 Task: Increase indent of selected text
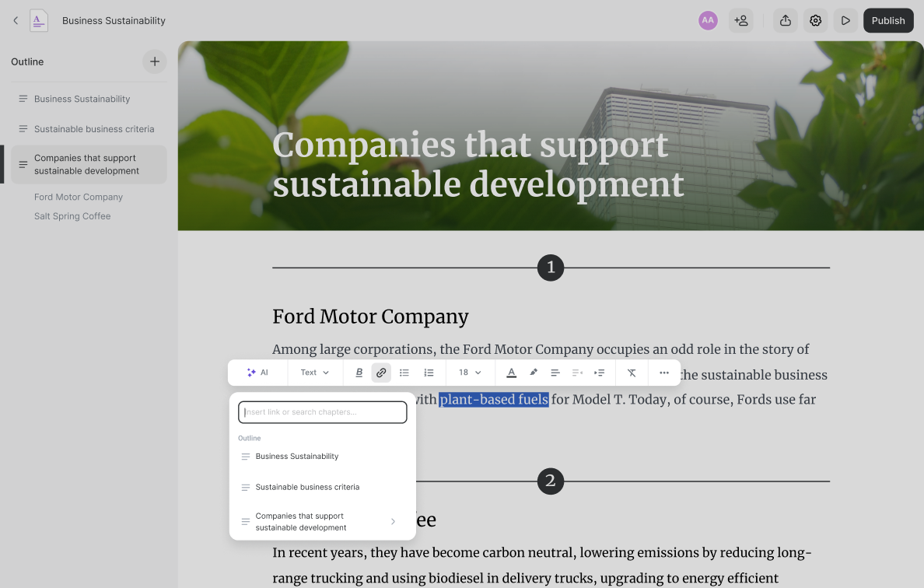click(x=600, y=373)
